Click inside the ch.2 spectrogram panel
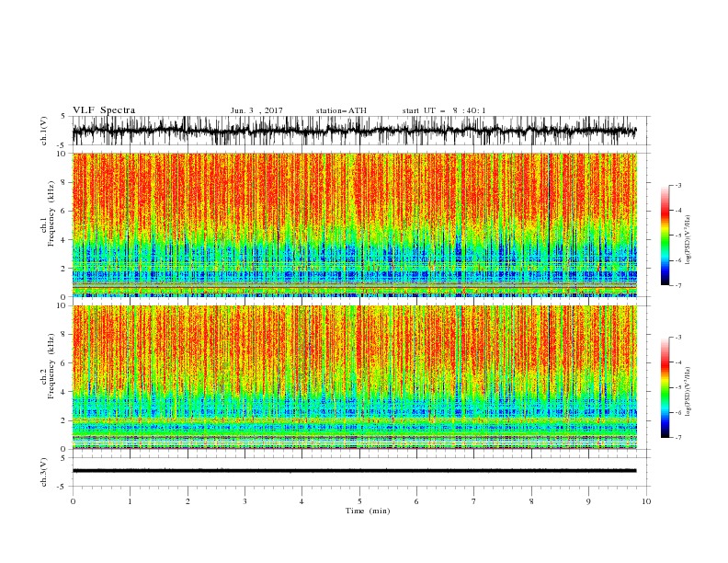 coord(355,377)
